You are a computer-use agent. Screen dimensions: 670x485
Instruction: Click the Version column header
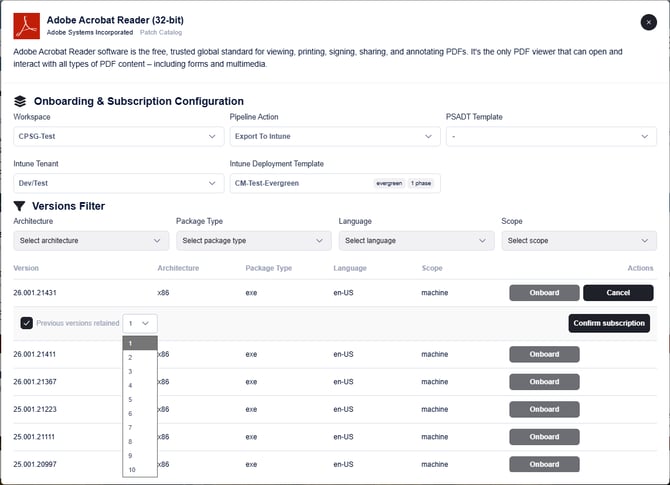[x=26, y=268]
